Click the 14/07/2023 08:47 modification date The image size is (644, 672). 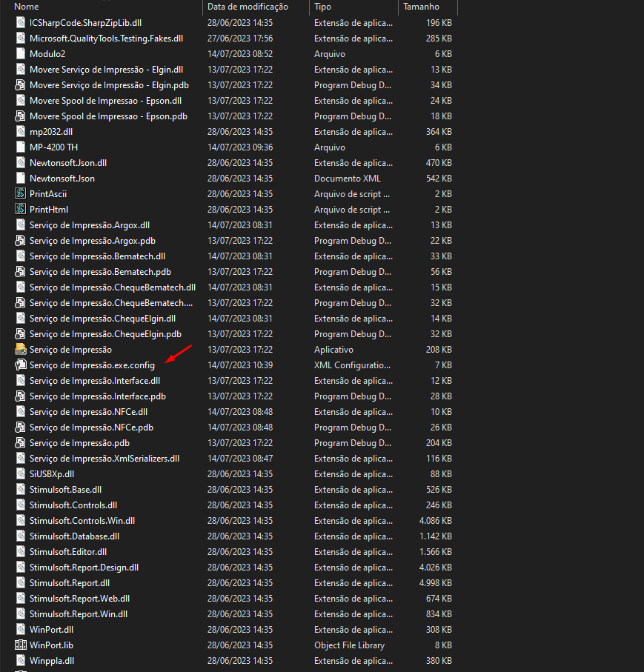(x=240, y=459)
